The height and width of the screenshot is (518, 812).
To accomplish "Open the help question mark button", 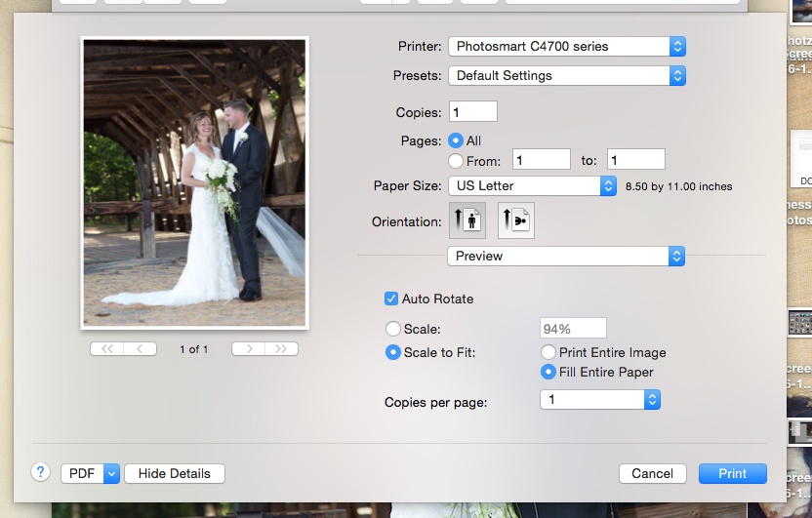I will pos(40,472).
